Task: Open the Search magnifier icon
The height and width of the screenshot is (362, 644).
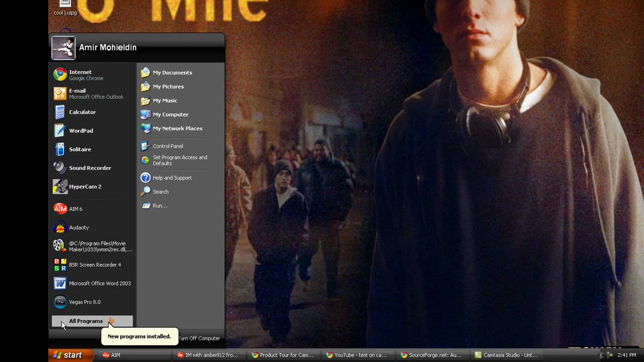Action: click(x=145, y=192)
